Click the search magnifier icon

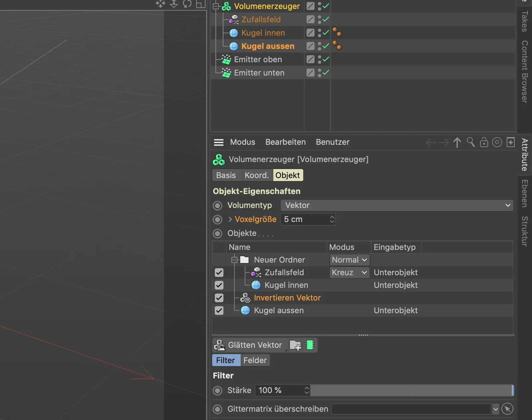(x=471, y=142)
